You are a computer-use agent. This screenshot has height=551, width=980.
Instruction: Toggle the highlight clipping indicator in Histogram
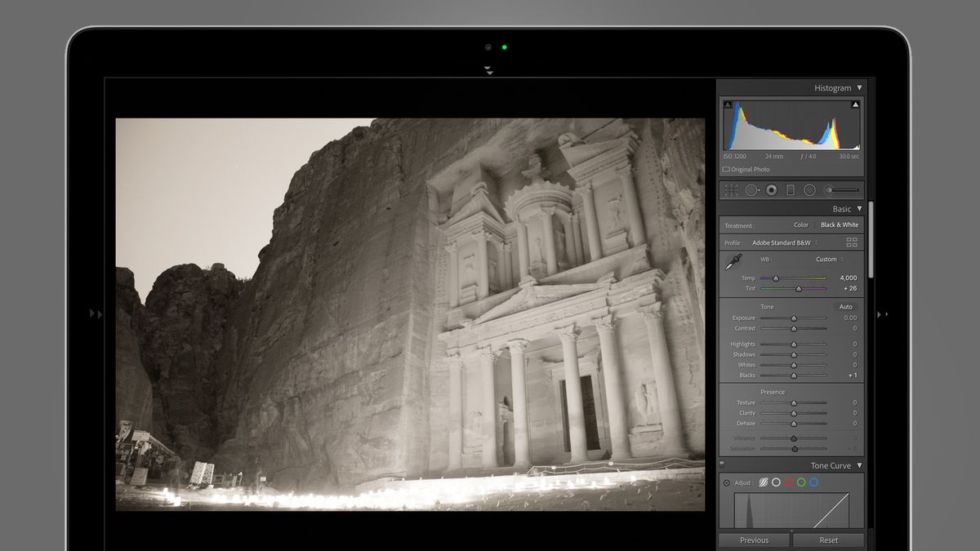pyautogui.click(x=856, y=104)
